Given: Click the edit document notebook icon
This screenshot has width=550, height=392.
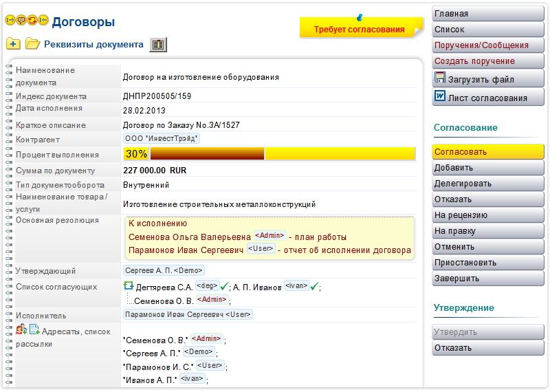Looking at the screenshot, I should pyautogui.click(x=158, y=45).
